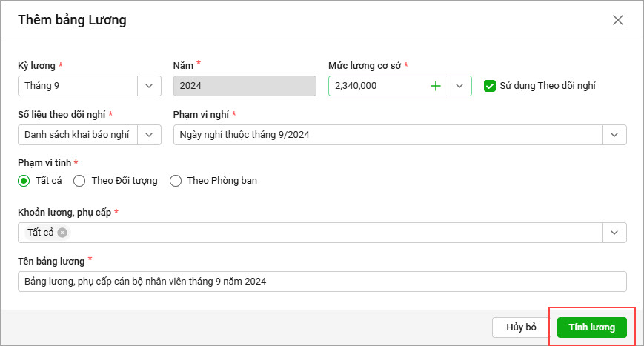
Task: Click the green plus icon in Mức lương cơ sở
Action: click(x=436, y=86)
